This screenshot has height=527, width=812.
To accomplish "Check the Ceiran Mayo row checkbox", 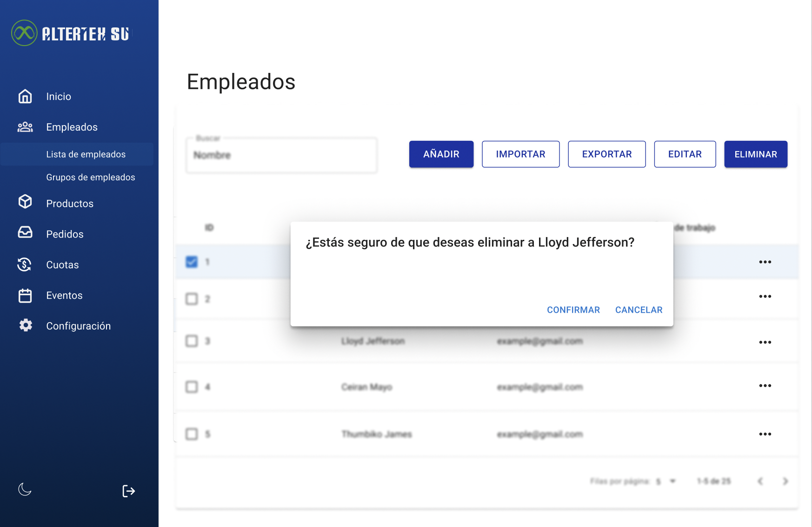I will click(192, 387).
